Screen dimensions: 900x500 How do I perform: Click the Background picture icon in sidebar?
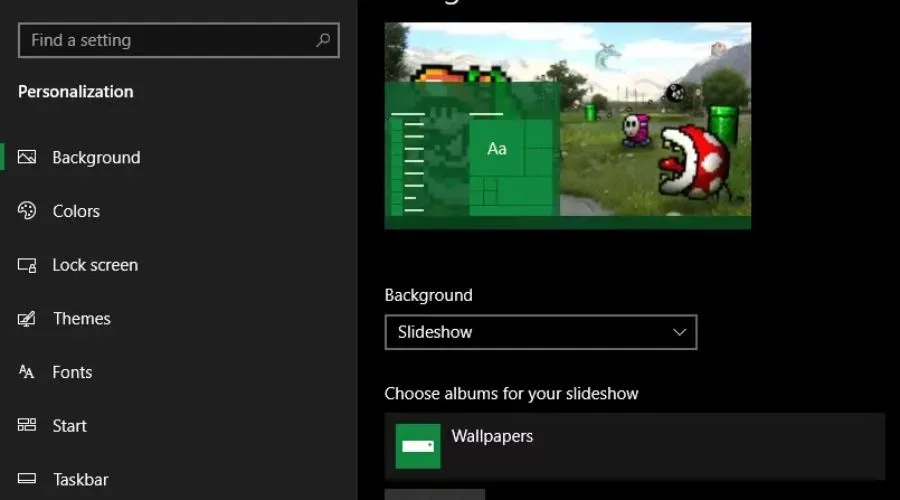27,157
